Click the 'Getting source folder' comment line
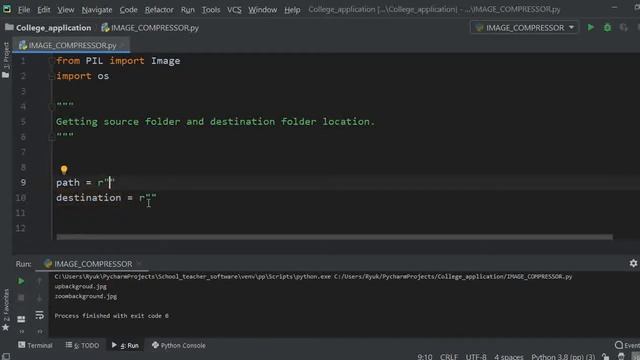Screen dimensions: 640x360 point(215,122)
